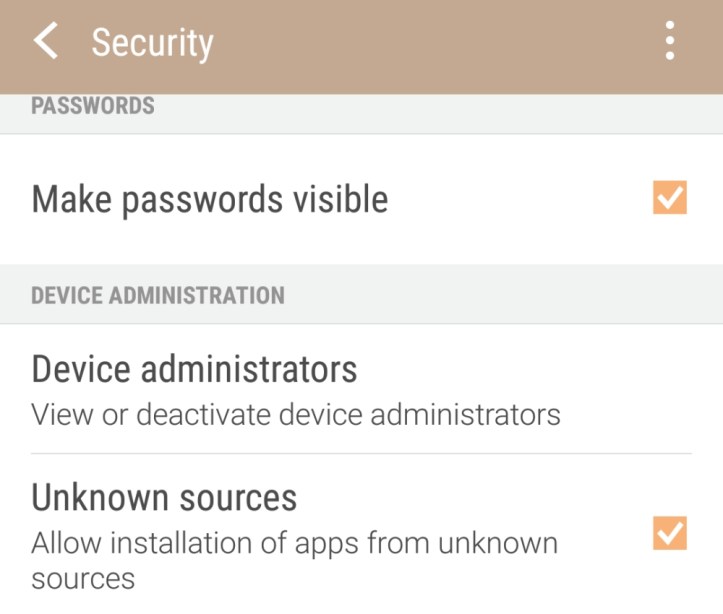Tap the Security title text
The width and height of the screenshot is (723, 614).
point(152,43)
